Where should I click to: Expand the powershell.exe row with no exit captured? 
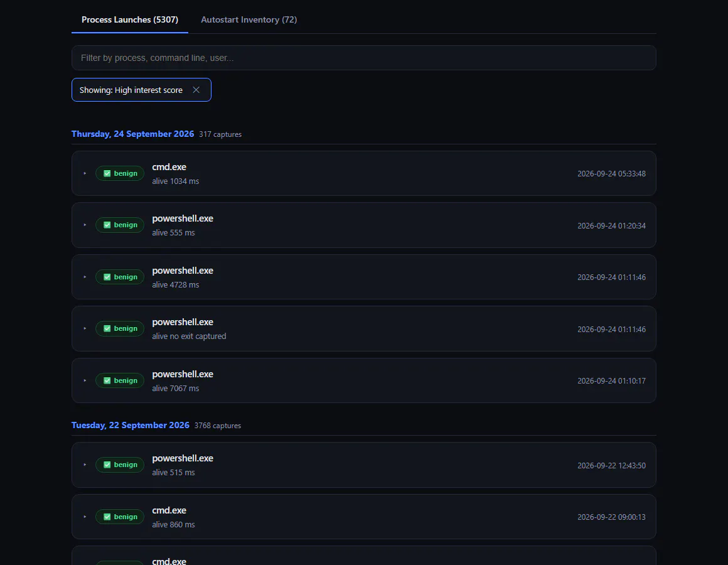(x=85, y=328)
